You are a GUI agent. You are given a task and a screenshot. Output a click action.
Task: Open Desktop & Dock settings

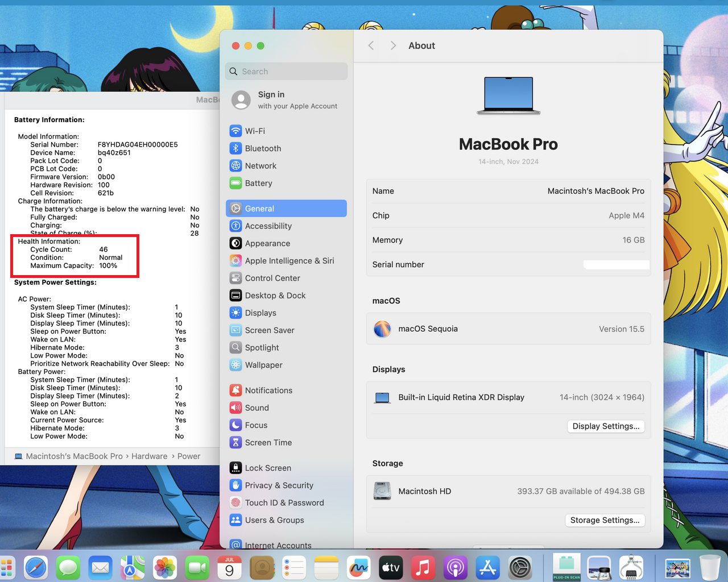[286, 296]
